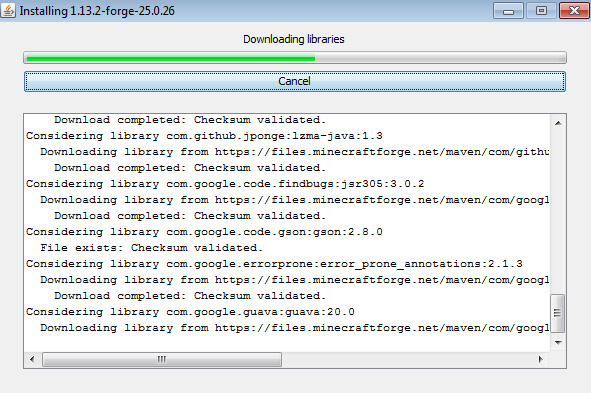The image size is (591, 393).
Task: Click the log's vertical scrollbar down arrow
Action: (558, 343)
